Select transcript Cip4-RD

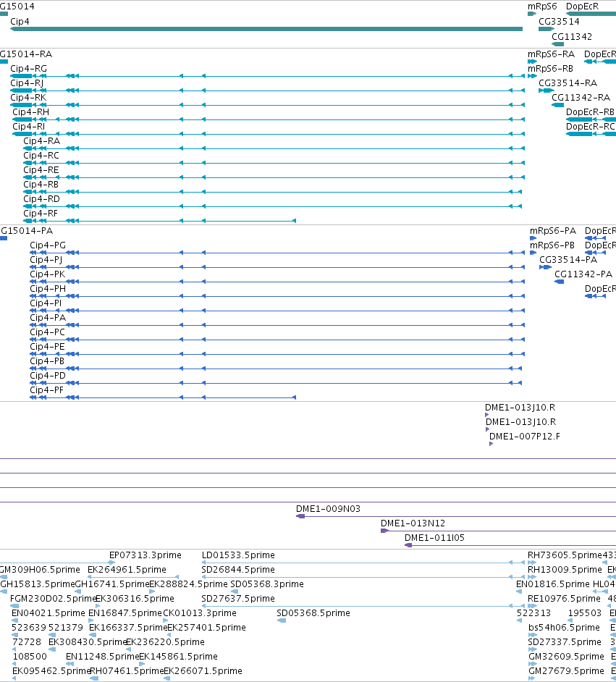[273, 206]
